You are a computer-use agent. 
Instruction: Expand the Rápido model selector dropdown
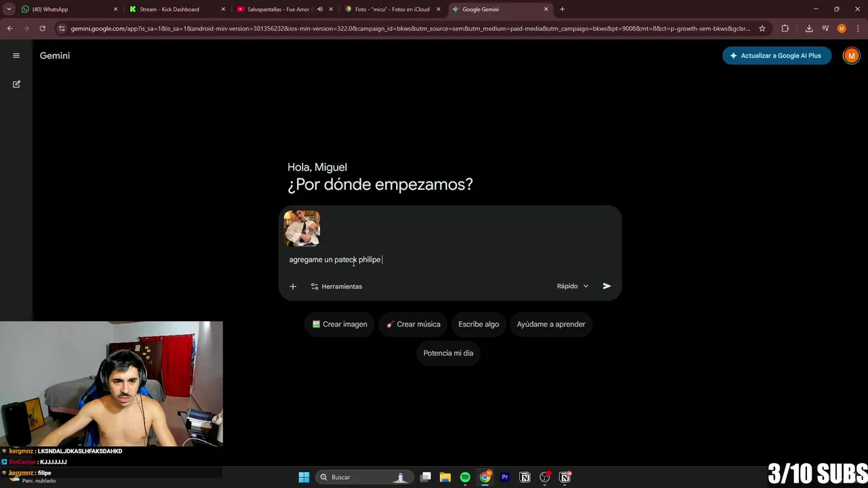coord(573,286)
